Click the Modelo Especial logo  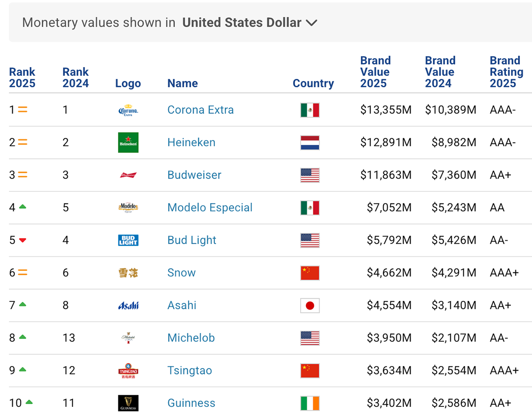tap(128, 207)
